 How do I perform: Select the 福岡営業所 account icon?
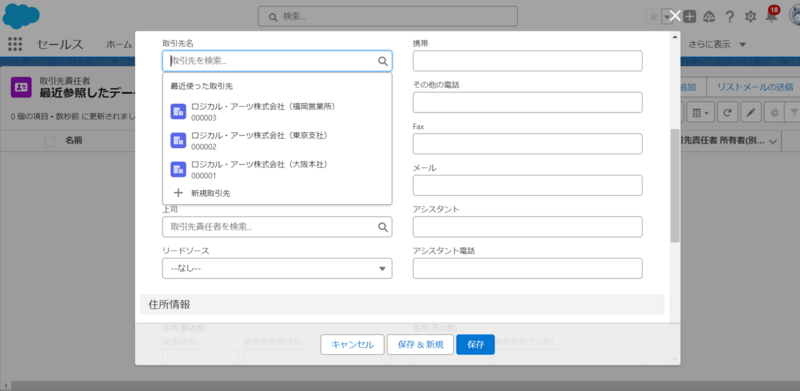click(x=178, y=112)
